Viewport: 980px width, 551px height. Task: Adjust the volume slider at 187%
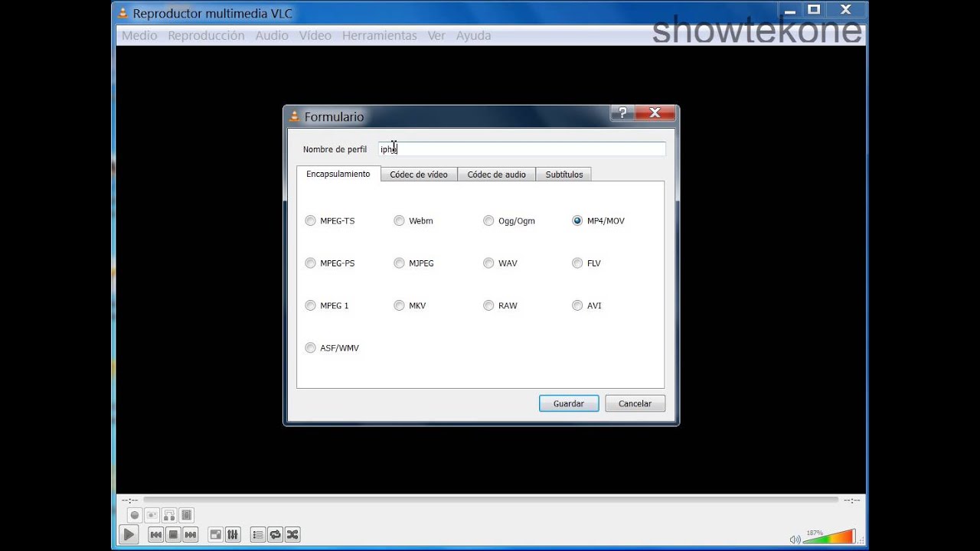point(829,536)
